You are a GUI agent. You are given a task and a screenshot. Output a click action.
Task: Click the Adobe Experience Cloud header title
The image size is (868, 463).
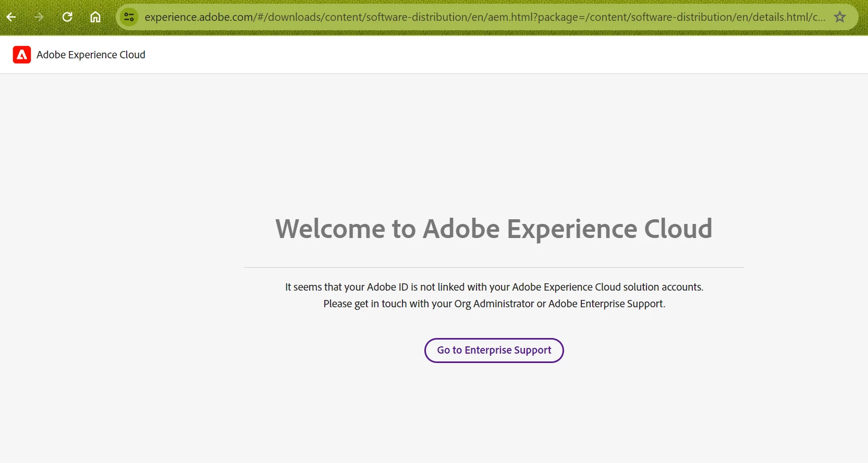coord(91,55)
